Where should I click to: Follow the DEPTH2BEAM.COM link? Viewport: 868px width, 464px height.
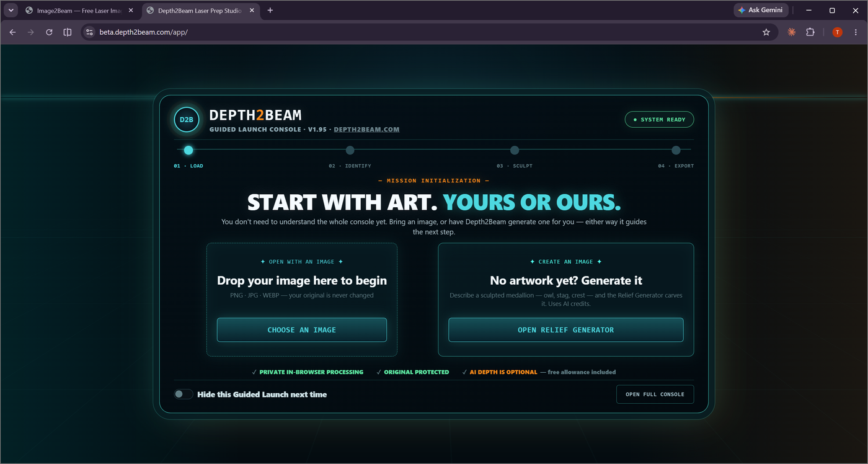tap(366, 130)
